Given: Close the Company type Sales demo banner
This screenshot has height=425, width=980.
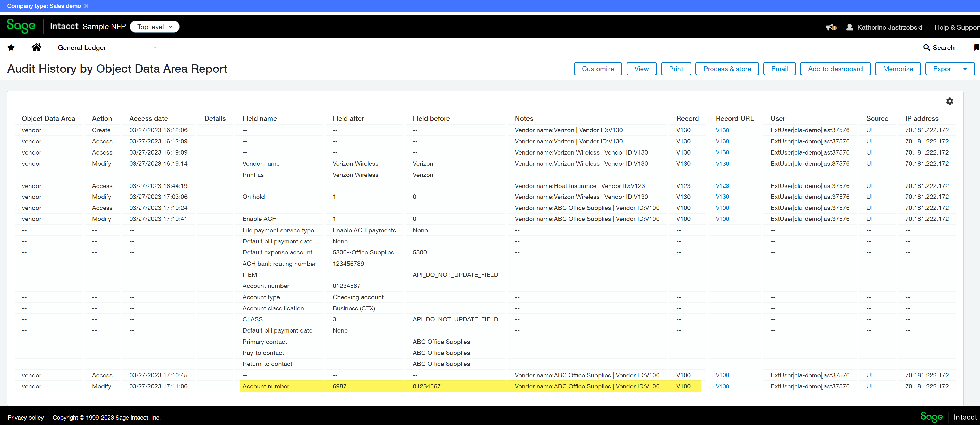Looking at the screenshot, I should click(86, 6).
